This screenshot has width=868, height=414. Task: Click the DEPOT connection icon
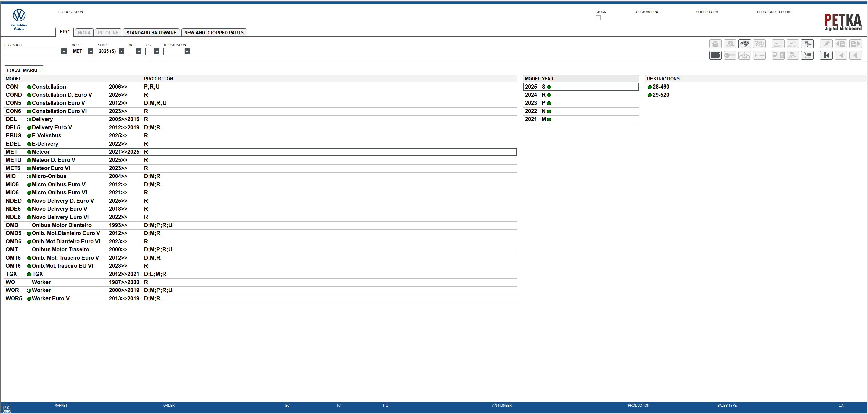click(x=793, y=44)
